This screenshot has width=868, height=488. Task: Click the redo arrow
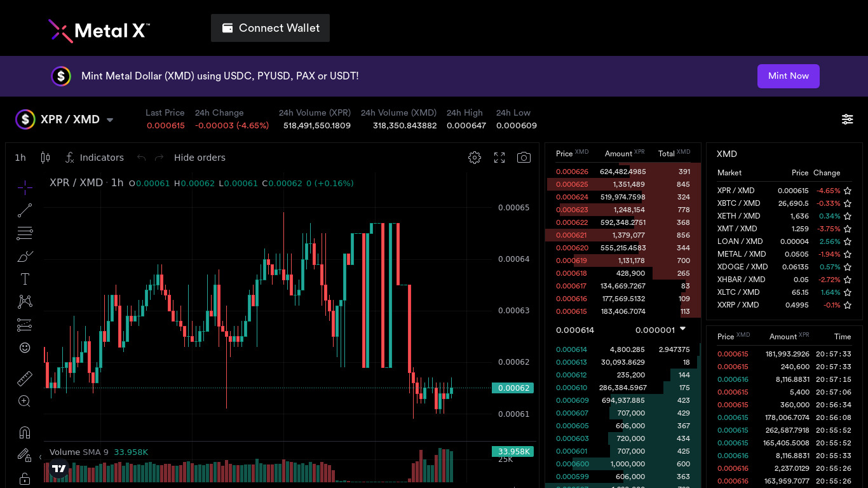[159, 158]
